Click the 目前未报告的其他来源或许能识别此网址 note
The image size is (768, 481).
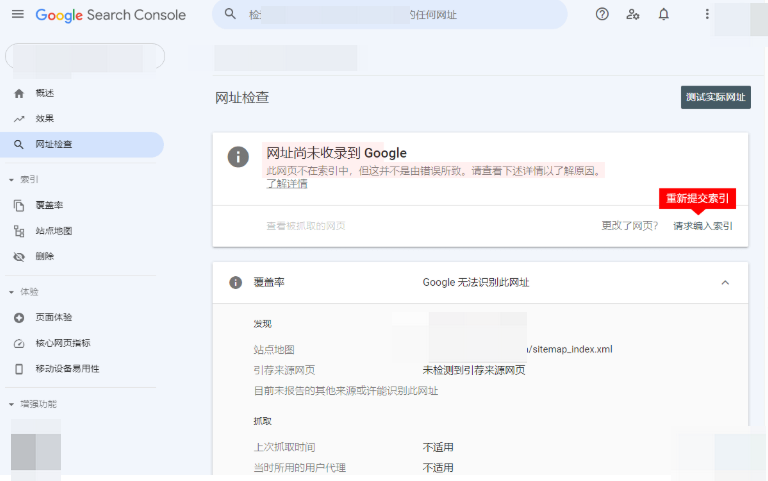[346, 391]
